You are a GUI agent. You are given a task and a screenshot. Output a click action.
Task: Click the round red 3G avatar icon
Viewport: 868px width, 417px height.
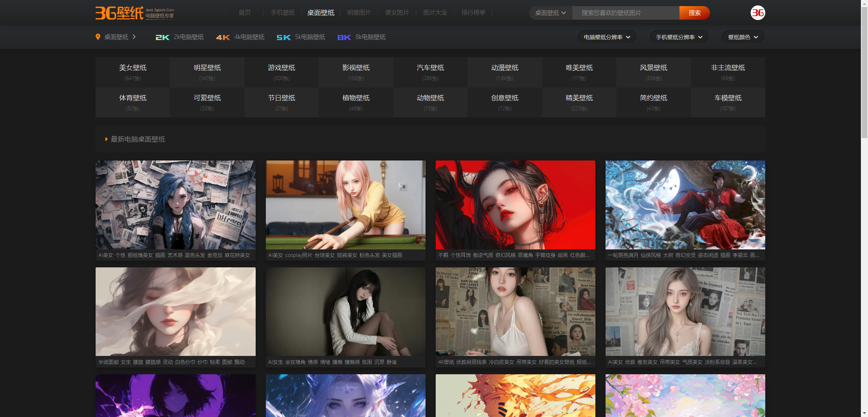[x=757, y=13]
